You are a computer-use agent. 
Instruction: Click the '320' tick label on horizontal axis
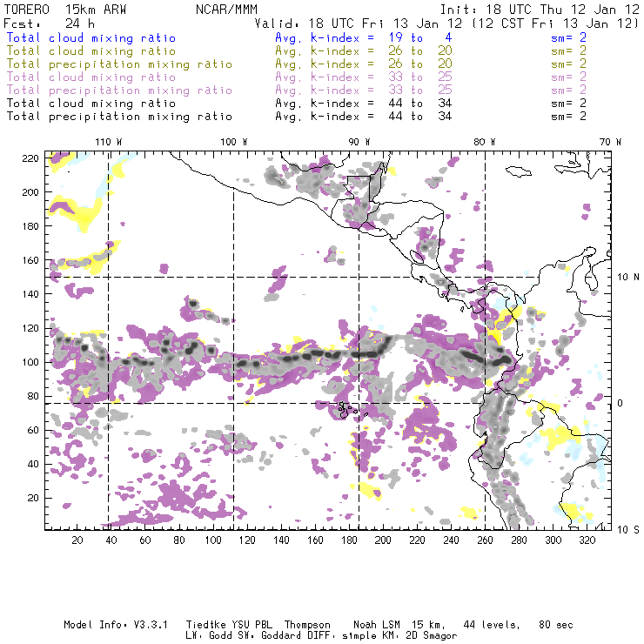(587, 540)
